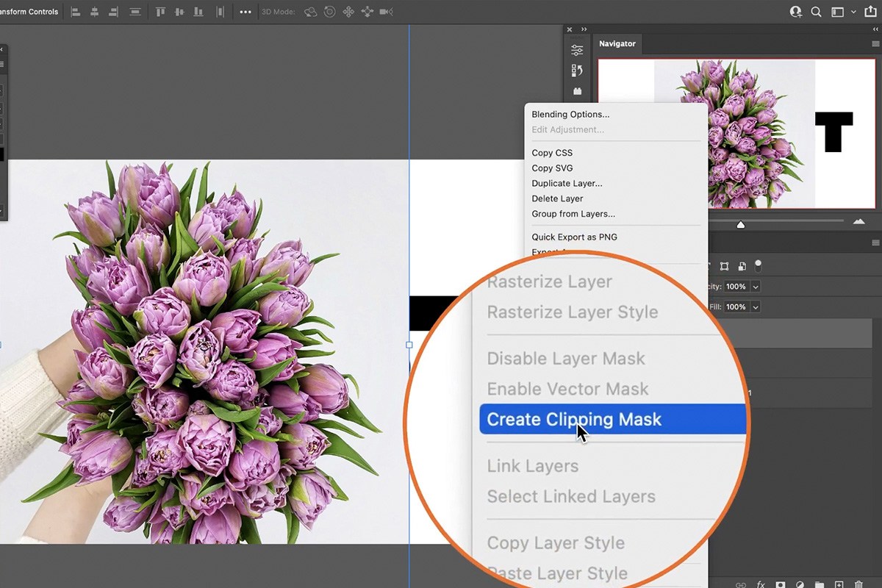Viewport: 882px width, 588px height.
Task: Choose Copy CSS in context menu
Action: click(552, 153)
